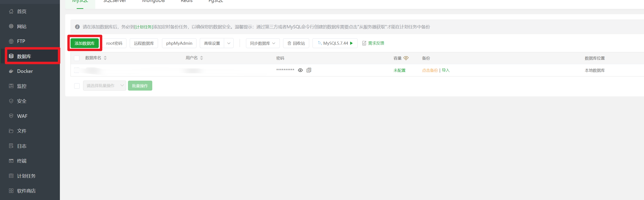Open the 计划任务 sidebar item

click(x=30, y=176)
